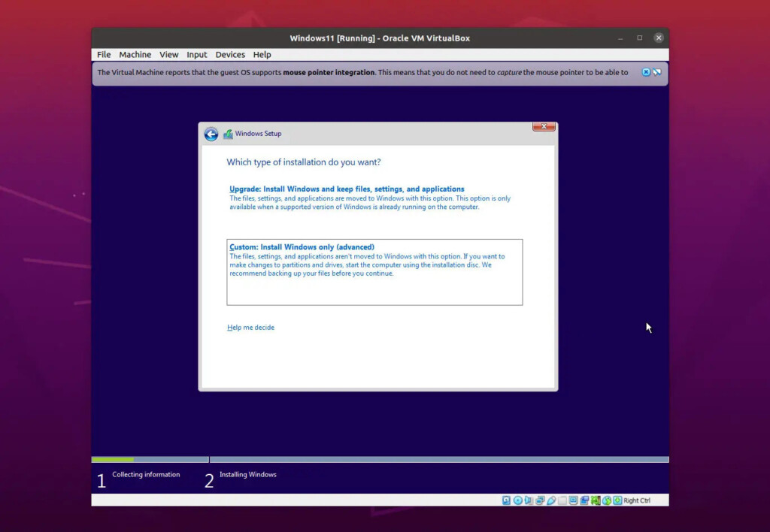This screenshot has height=532, width=770.
Task: Click the Help me decide link
Action: pyautogui.click(x=250, y=328)
